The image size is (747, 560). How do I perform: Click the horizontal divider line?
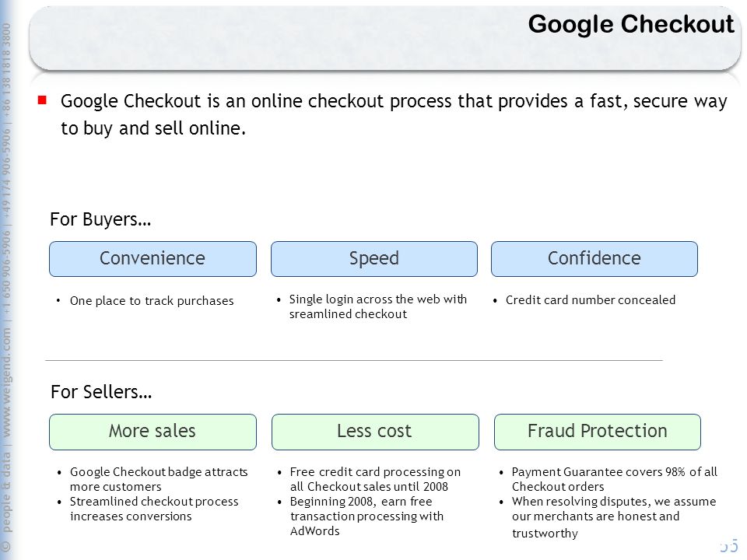[x=354, y=360]
